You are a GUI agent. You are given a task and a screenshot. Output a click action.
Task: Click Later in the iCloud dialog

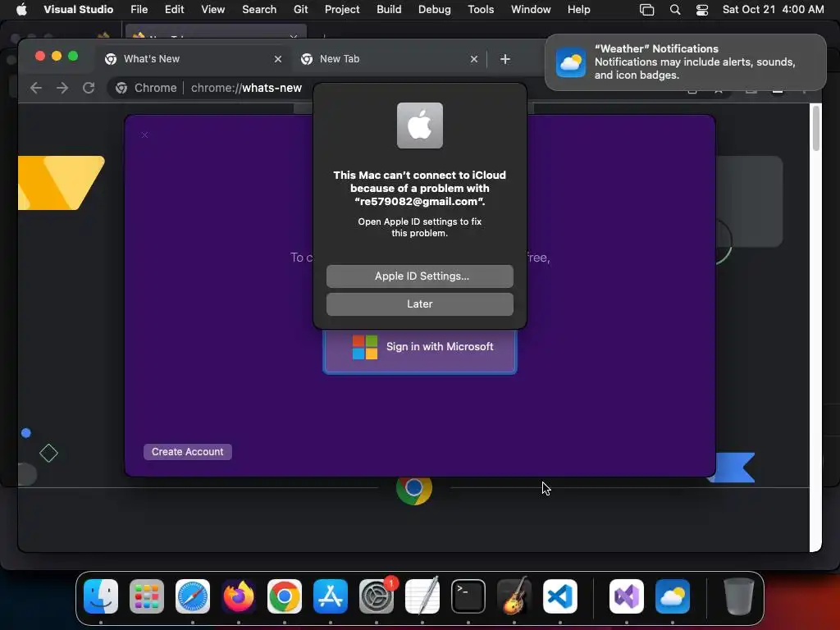tap(419, 304)
